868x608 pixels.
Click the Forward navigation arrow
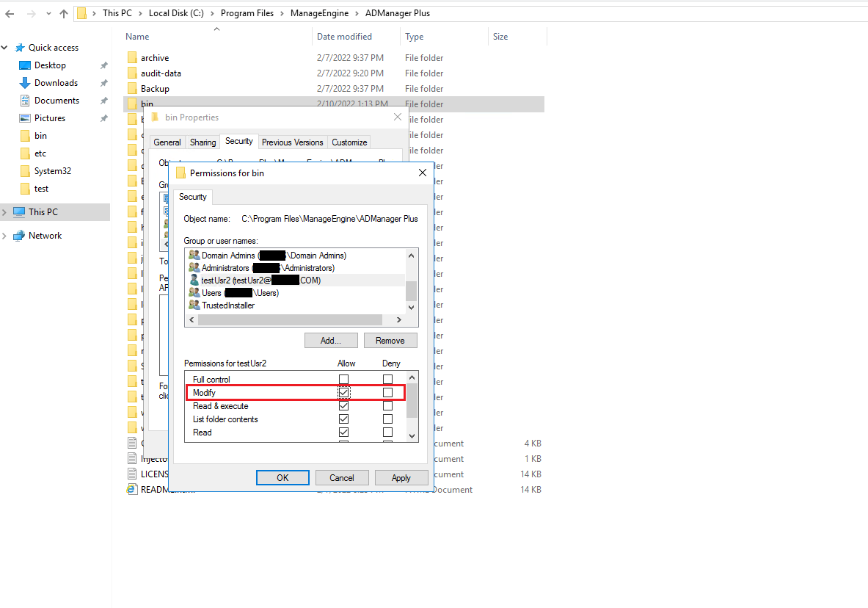point(32,14)
